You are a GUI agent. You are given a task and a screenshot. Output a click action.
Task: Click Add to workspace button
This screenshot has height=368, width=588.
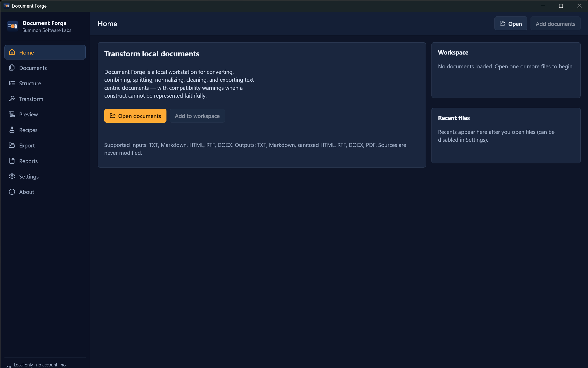pos(197,116)
